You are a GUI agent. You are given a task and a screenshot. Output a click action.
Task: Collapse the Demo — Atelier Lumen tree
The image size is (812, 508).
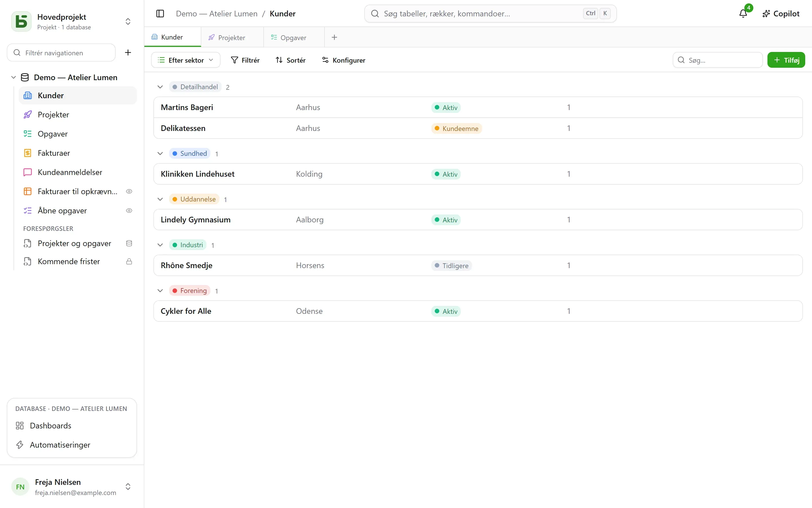pyautogui.click(x=14, y=77)
